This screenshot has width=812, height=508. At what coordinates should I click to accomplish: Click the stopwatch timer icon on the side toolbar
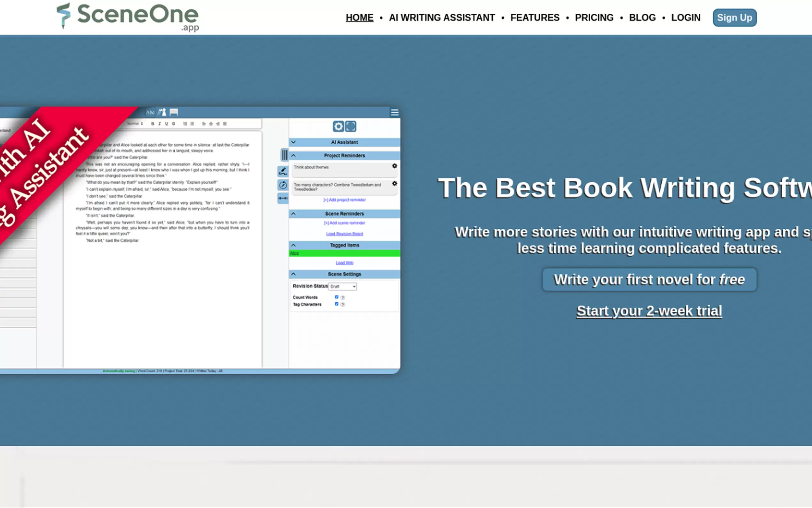point(283,185)
